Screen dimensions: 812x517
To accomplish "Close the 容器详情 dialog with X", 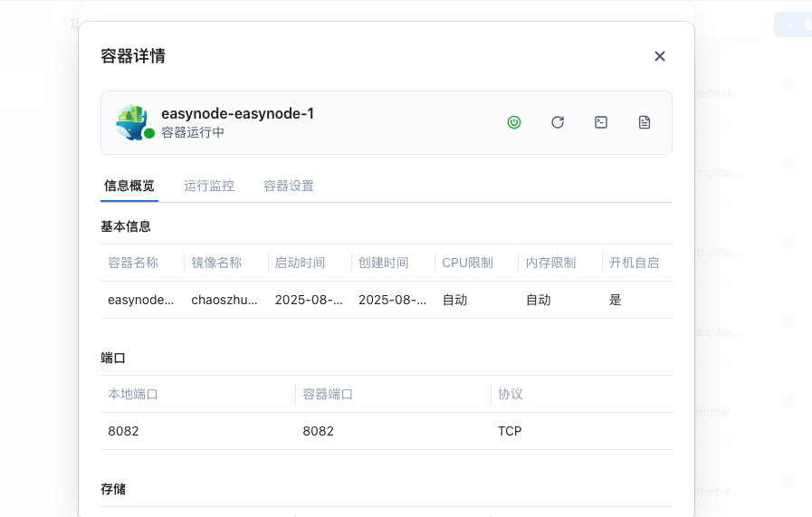I will [x=660, y=56].
